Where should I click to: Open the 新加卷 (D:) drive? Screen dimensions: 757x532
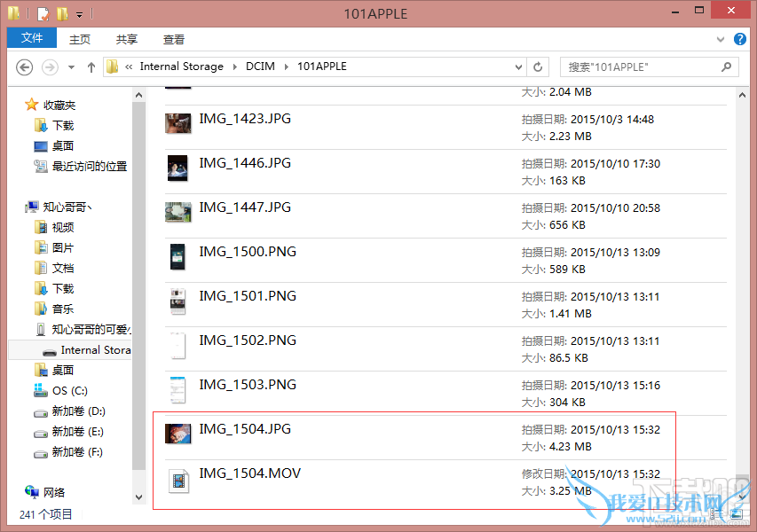69,411
